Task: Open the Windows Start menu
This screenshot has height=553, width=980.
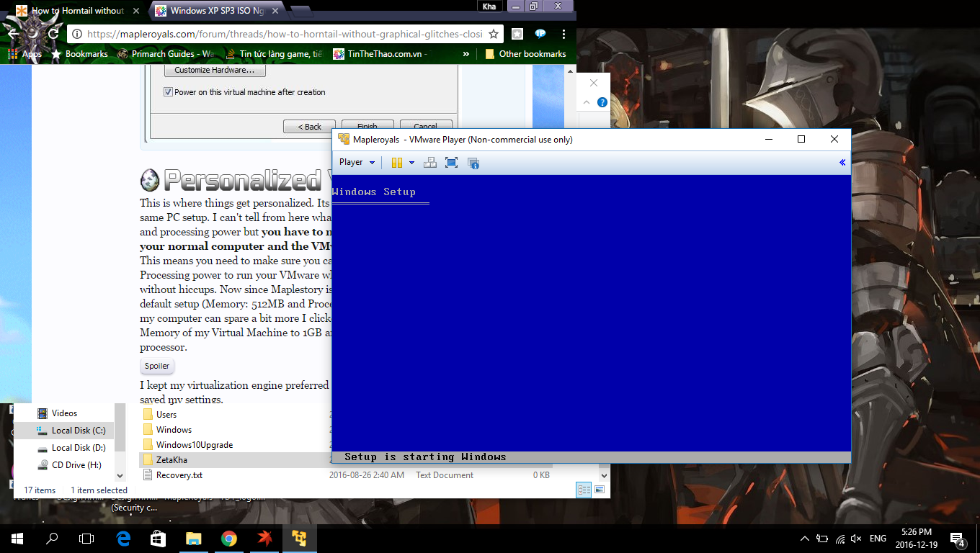Action: (x=17, y=539)
